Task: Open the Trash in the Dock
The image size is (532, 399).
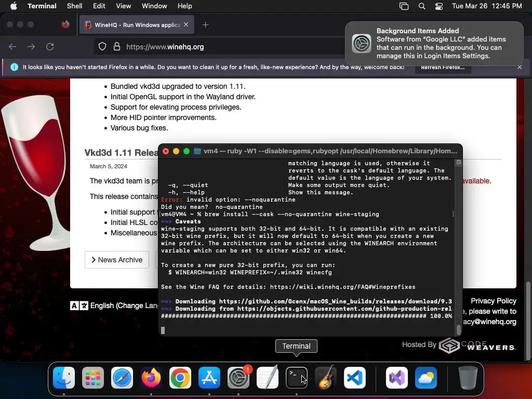Action: point(468,378)
